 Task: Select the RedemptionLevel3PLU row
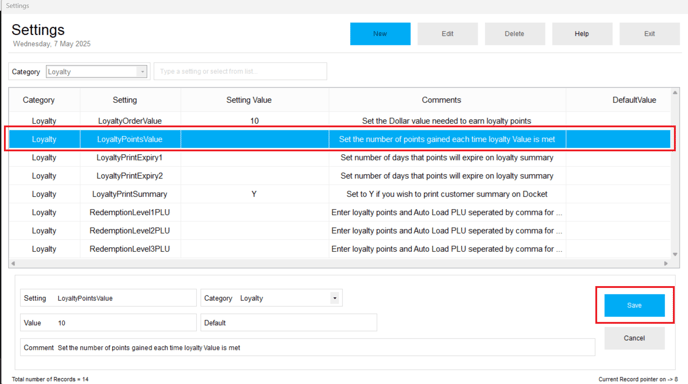point(340,249)
